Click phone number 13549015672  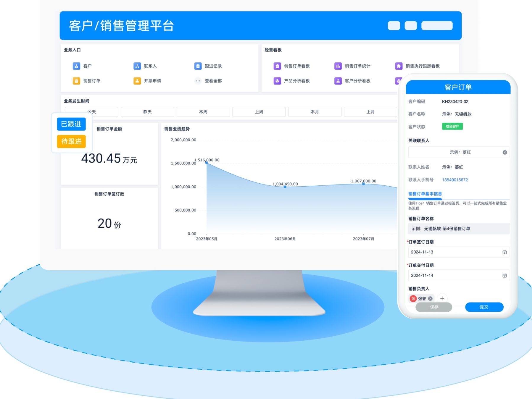455,180
